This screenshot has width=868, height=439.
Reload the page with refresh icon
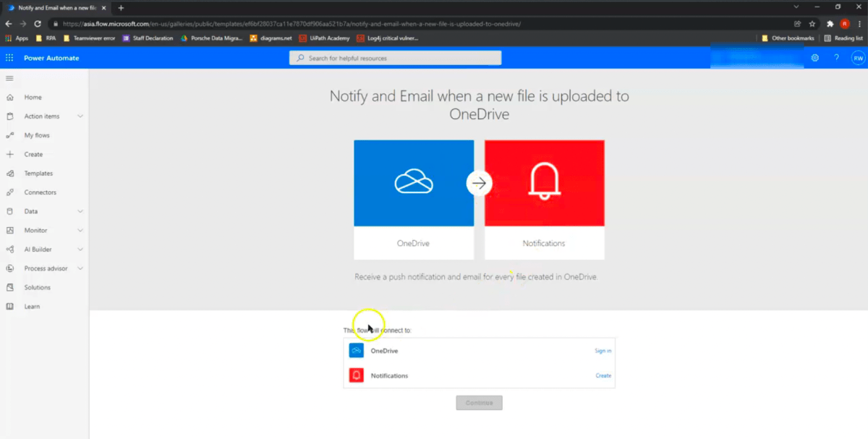click(x=38, y=24)
